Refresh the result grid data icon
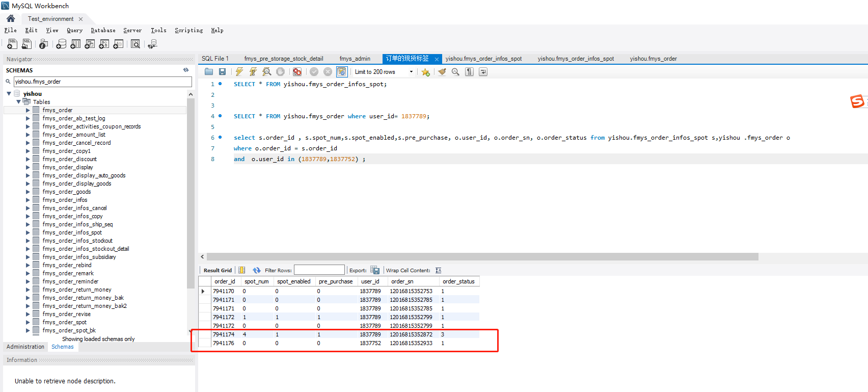 (257, 270)
